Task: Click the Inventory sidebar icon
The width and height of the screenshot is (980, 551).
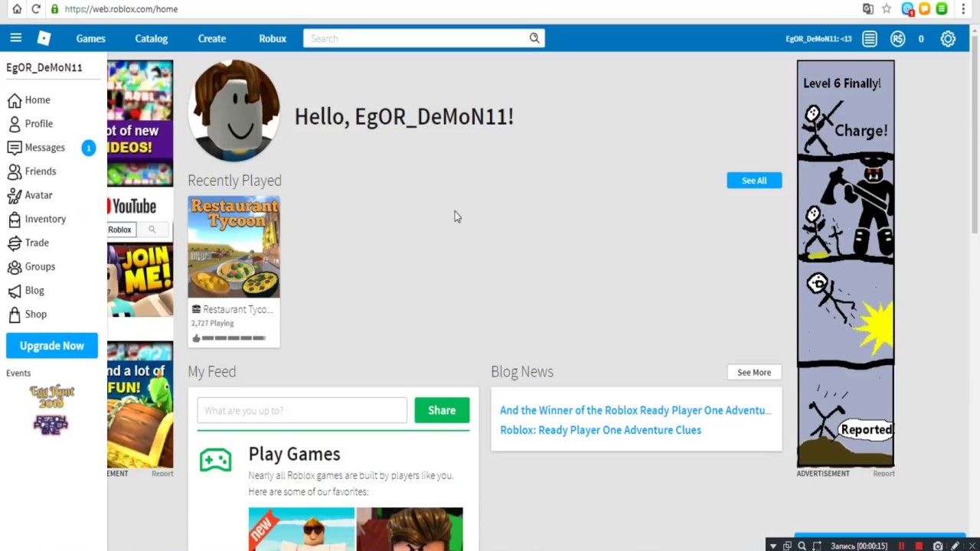Action: (15, 219)
